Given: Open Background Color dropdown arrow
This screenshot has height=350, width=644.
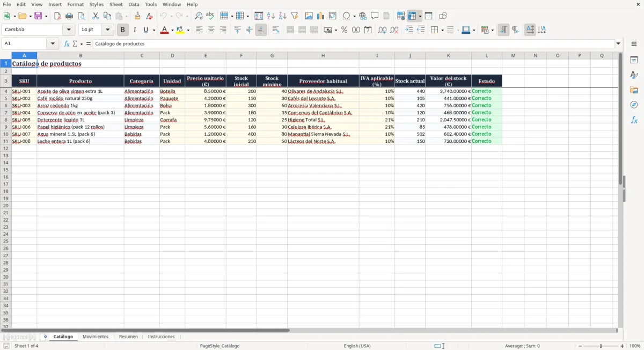Looking at the screenshot, I should (188, 31).
